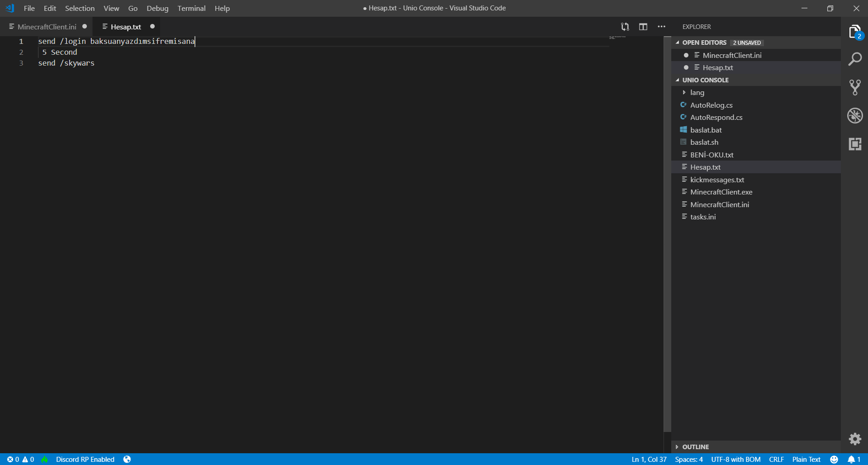Open the Selection menu
This screenshot has height=465, width=868.
pos(80,8)
